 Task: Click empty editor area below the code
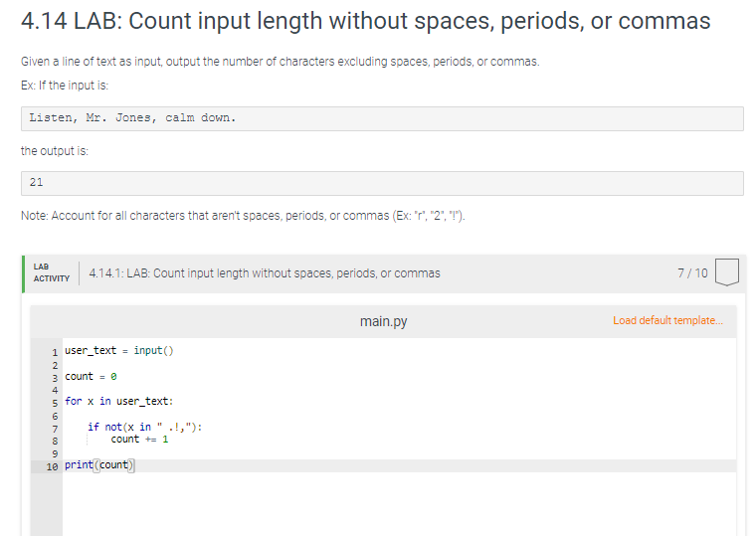coord(399,504)
